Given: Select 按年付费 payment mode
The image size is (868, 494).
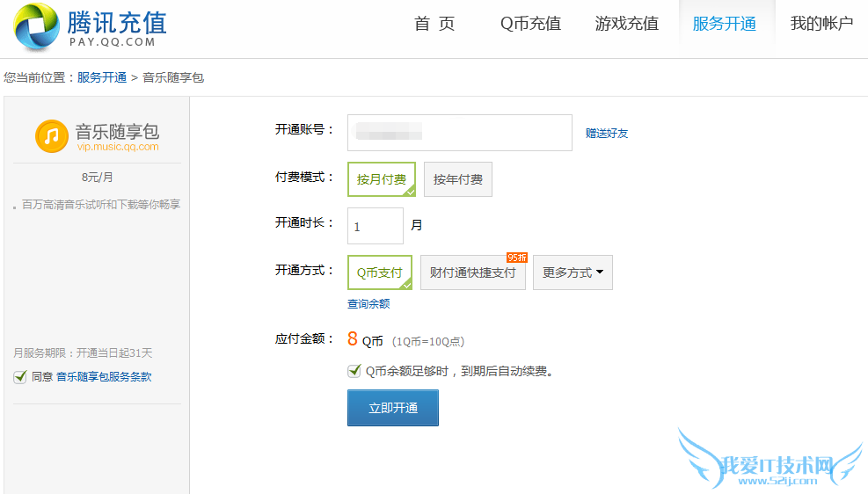Looking at the screenshot, I should [x=458, y=179].
